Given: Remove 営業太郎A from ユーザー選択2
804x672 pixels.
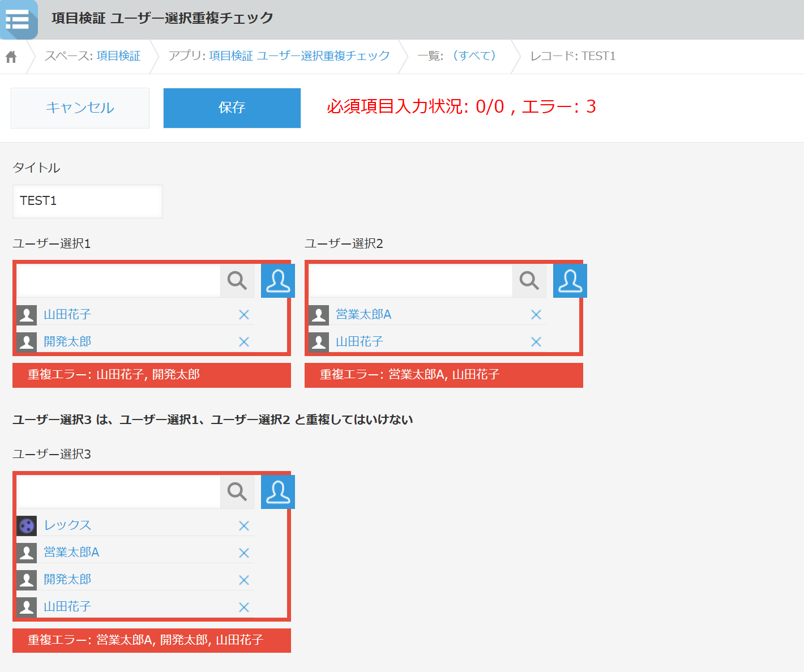Looking at the screenshot, I should [x=536, y=315].
